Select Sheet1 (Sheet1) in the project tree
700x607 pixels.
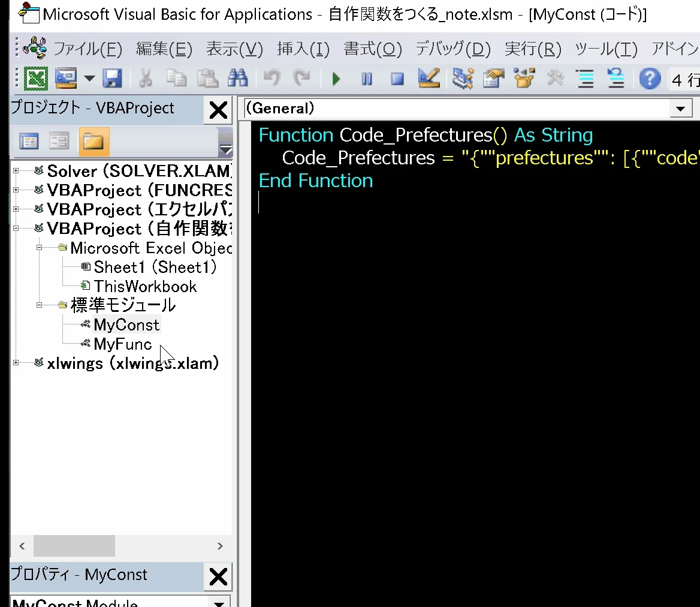(155, 267)
